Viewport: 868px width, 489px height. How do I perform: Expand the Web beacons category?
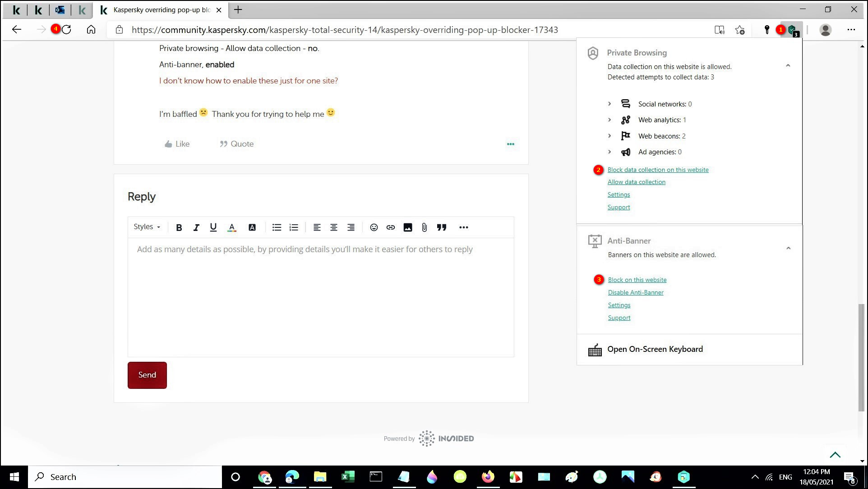(609, 136)
